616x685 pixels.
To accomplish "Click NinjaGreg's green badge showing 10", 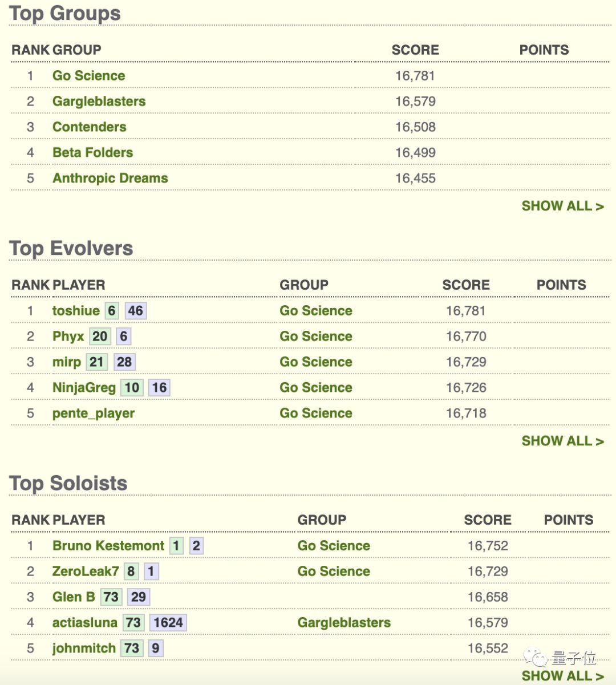I will click(132, 388).
